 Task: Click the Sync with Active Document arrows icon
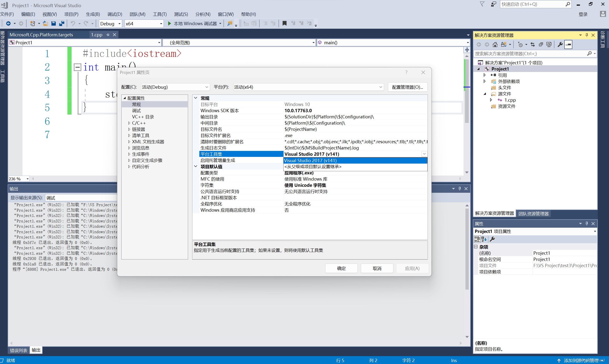pyautogui.click(x=532, y=44)
